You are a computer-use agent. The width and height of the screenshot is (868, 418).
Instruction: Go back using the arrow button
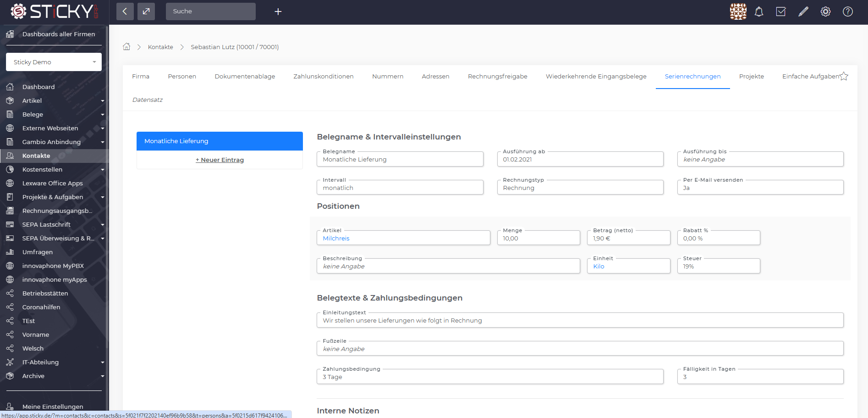pyautogui.click(x=125, y=11)
